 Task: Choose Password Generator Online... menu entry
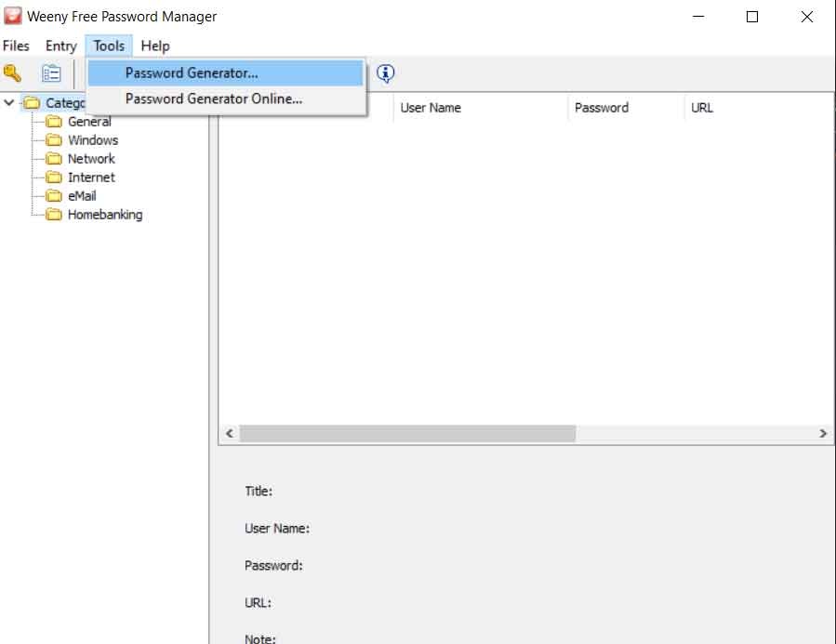[226, 99]
